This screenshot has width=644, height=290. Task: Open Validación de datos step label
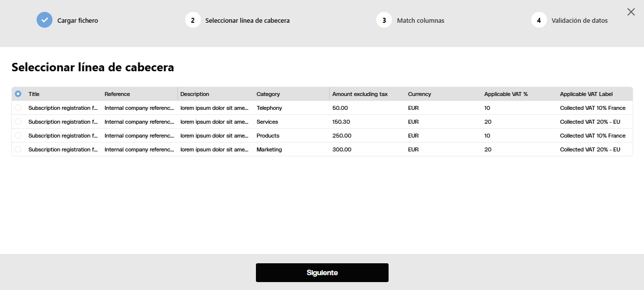tap(580, 21)
